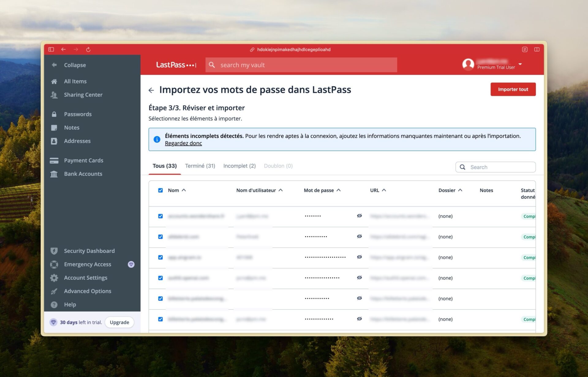Click the browser address bar
The height and width of the screenshot is (377, 588).
click(x=291, y=49)
